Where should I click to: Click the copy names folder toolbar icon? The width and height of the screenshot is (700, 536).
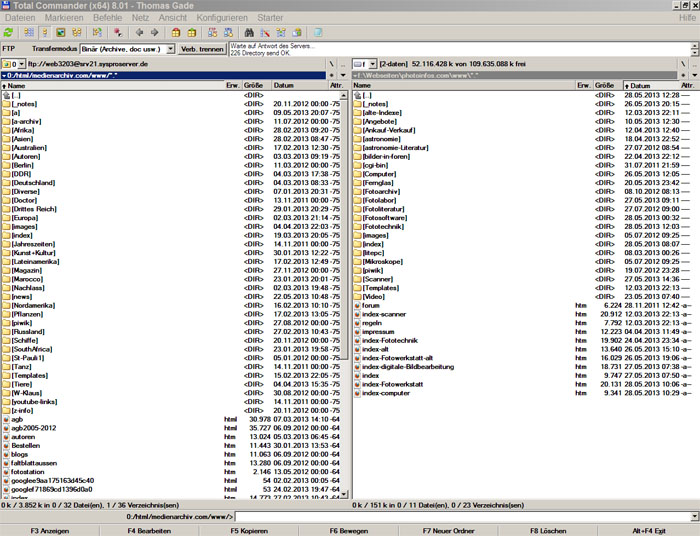click(297, 33)
